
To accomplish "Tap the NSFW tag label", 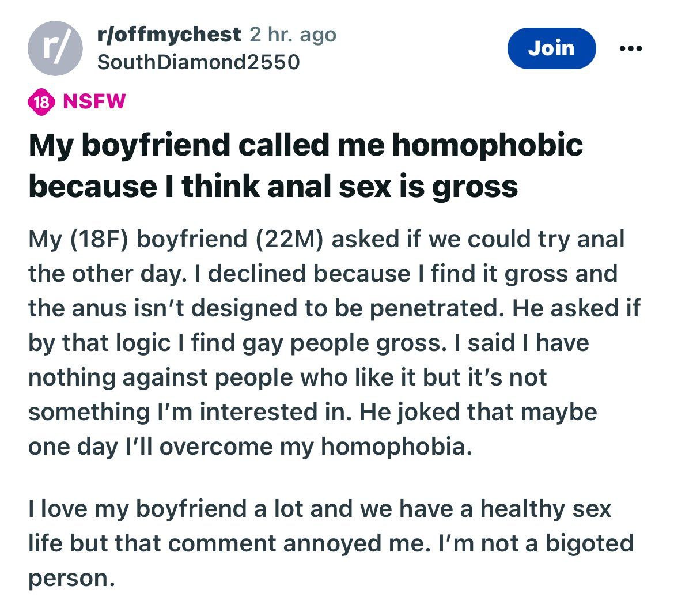I will (x=94, y=102).
